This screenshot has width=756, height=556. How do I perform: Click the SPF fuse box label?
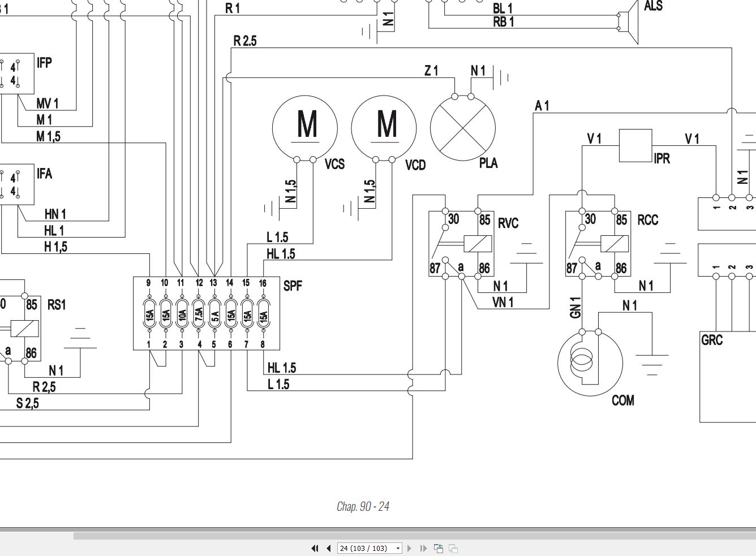293,286
